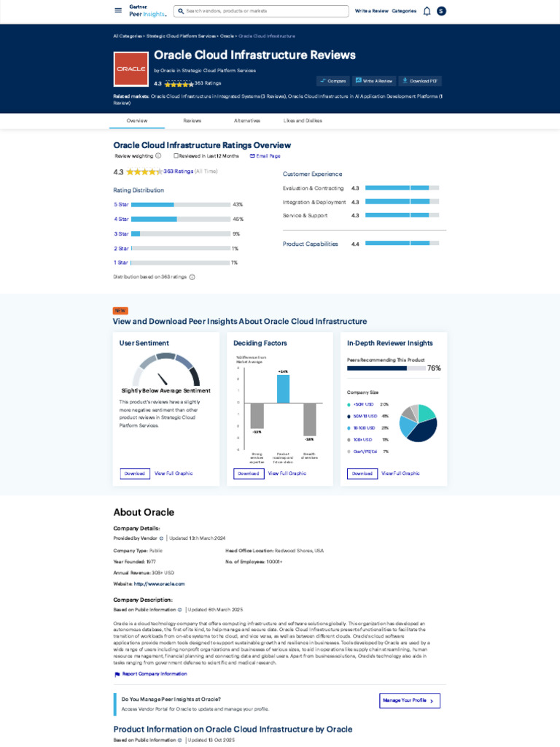
Task: Click Write a Review in top bar
Action: coord(371,11)
